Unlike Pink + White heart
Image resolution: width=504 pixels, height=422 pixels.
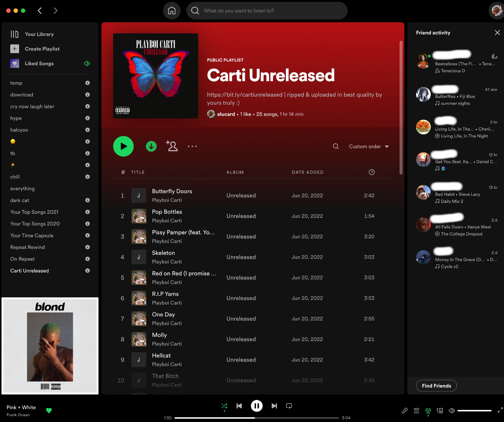tap(49, 410)
